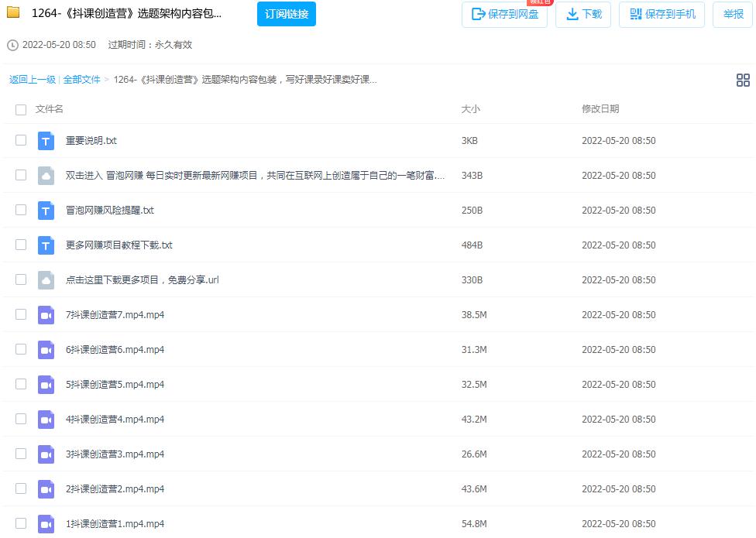756x538 pixels.
Task: Toggle the select-all checkbox beside 文件名
Action: point(21,110)
